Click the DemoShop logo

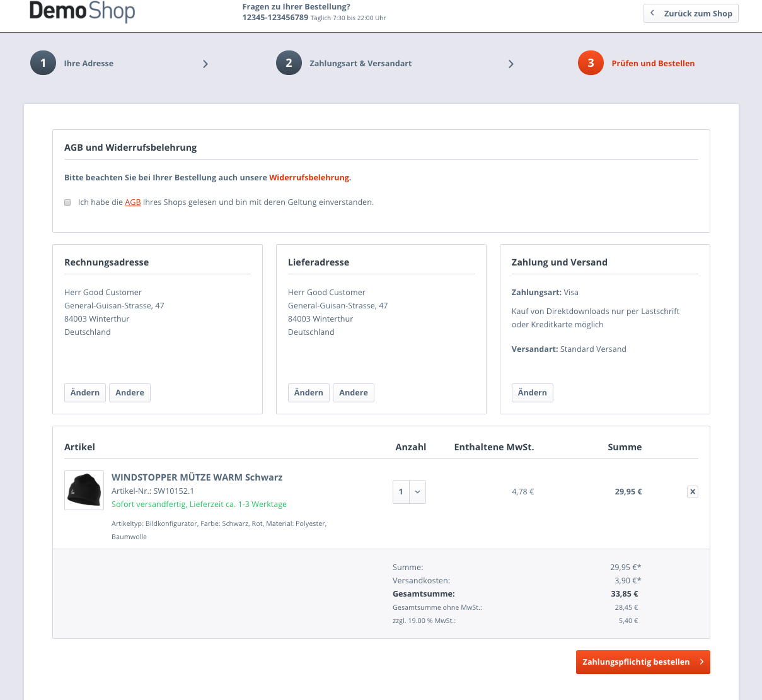[x=82, y=11]
